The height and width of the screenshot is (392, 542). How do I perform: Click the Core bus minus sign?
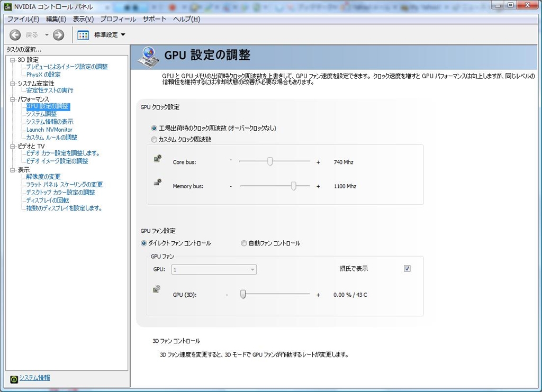tap(231, 160)
